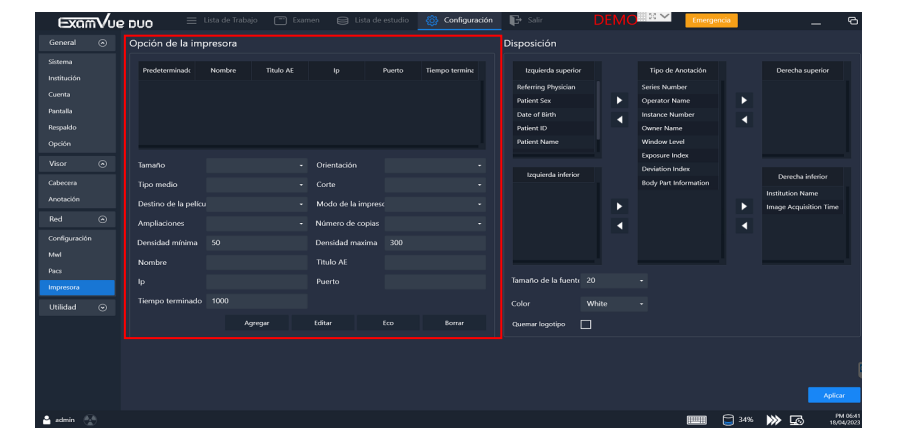The width and height of the screenshot is (917, 448).
Task: Click the Puerto input field
Action: 435,281
